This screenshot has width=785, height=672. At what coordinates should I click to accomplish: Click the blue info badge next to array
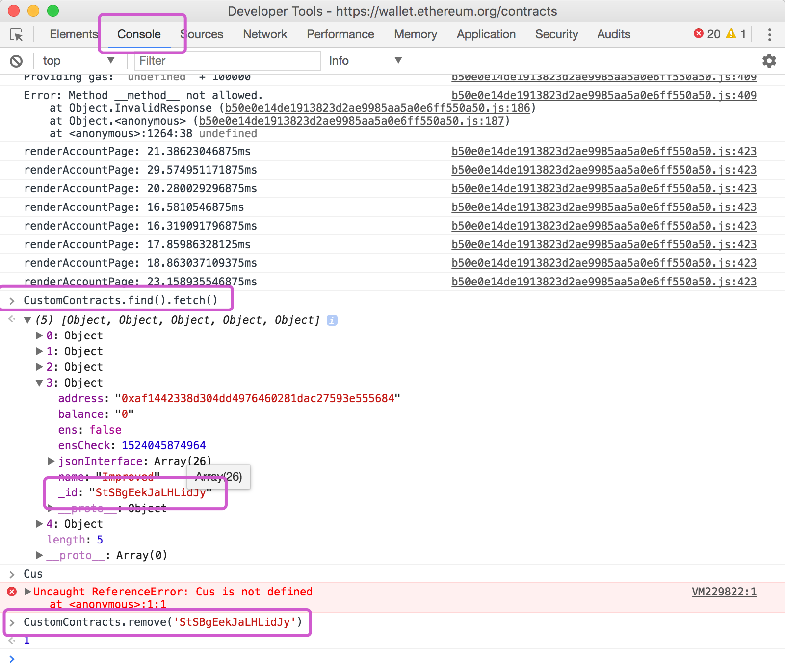pos(332,320)
